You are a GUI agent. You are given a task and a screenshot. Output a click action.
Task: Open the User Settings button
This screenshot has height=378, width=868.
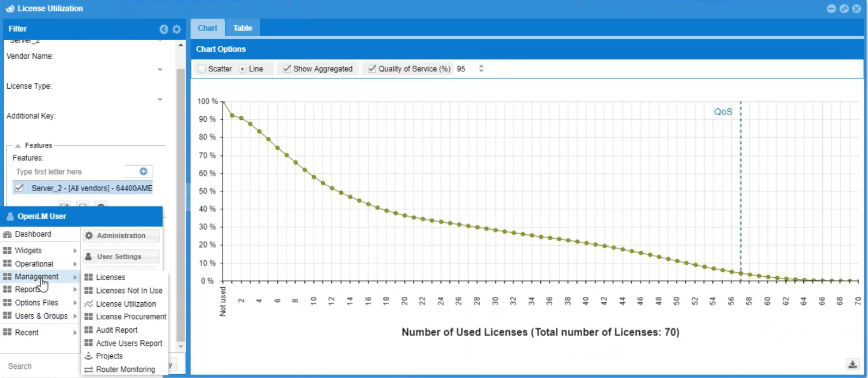pyautogui.click(x=119, y=257)
